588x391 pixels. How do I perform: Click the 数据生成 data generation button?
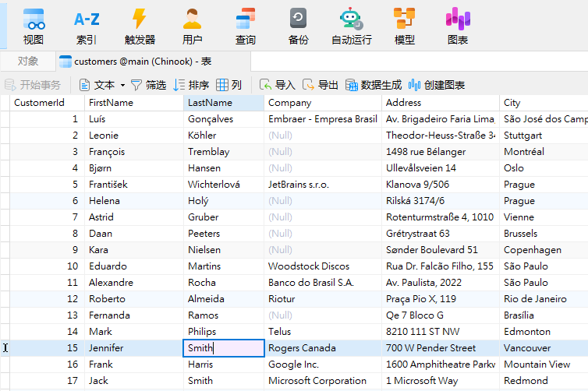(x=373, y=85)
